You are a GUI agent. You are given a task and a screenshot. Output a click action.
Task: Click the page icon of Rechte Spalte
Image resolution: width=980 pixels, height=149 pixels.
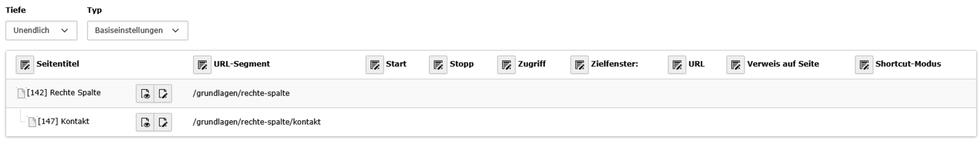(21, 93)
